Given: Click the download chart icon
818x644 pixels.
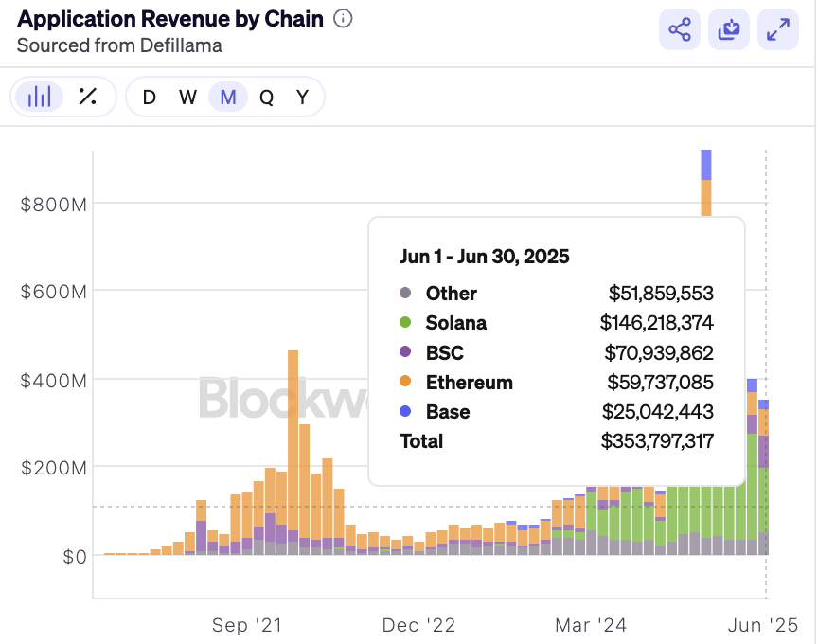Looking at the screenshot, I should pos(729,29).
